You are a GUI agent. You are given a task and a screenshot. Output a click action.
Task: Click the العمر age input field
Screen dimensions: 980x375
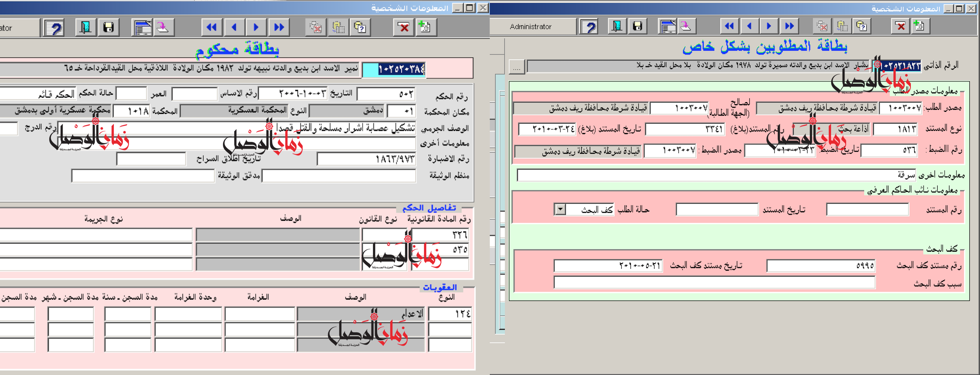coord(131,94)
